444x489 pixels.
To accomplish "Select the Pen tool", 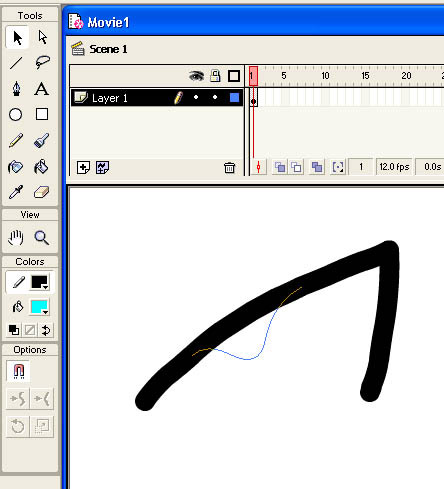I will [16, 89].
